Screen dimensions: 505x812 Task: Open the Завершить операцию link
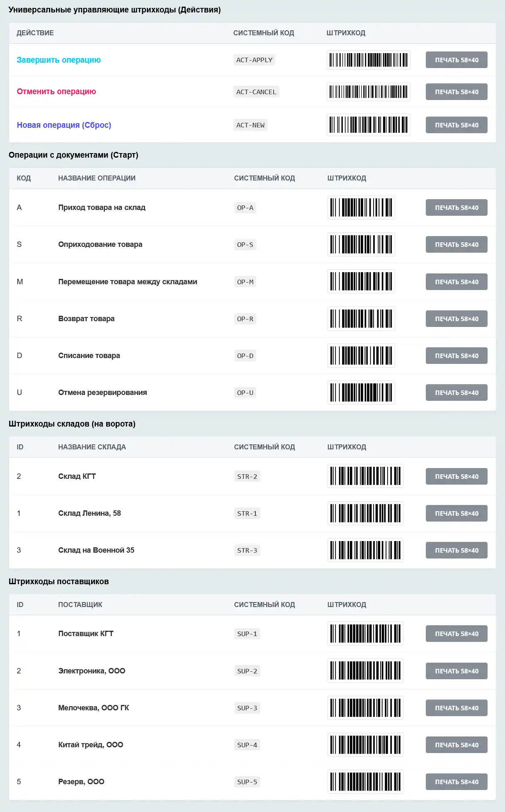tap(58, 60)
